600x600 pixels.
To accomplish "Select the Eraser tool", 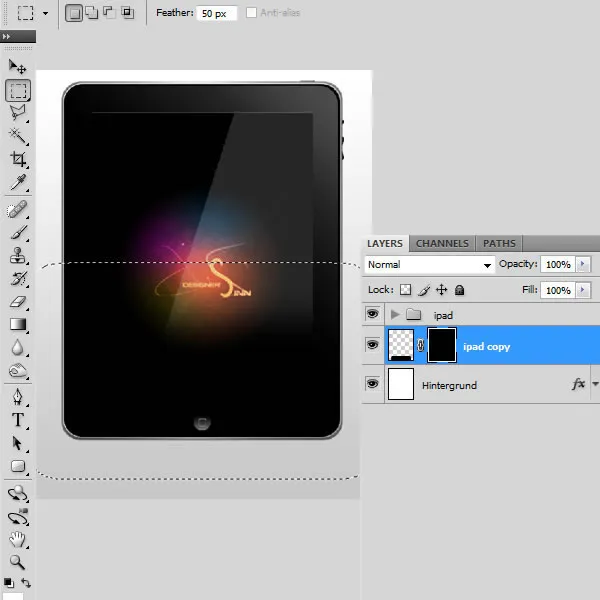I will [18, 302].
